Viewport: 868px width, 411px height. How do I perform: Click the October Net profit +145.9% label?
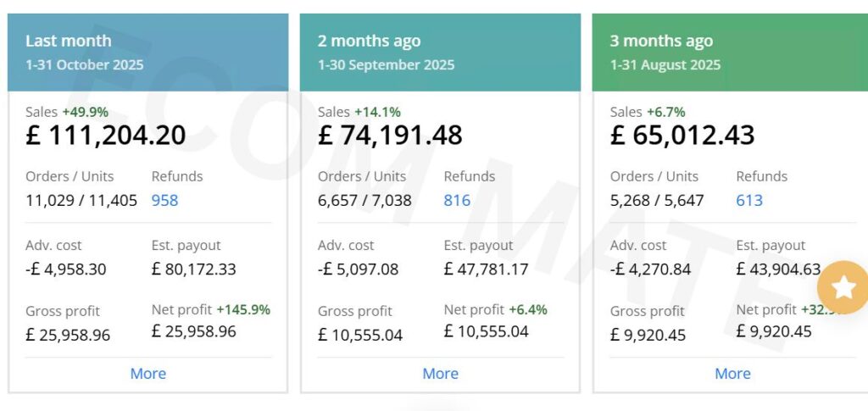point(210,310)
